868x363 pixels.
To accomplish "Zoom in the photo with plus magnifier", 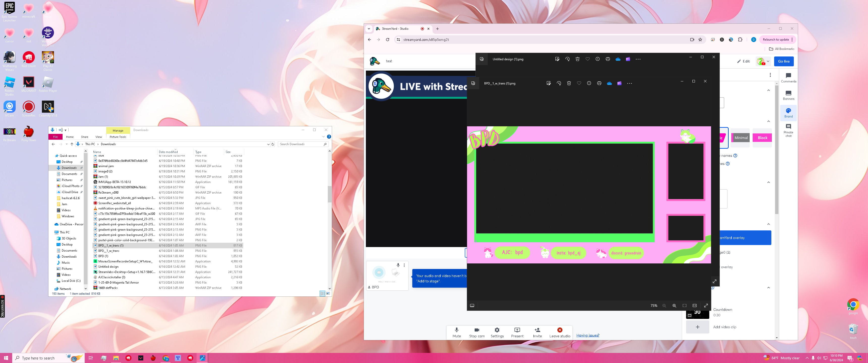I will (674, 306).
